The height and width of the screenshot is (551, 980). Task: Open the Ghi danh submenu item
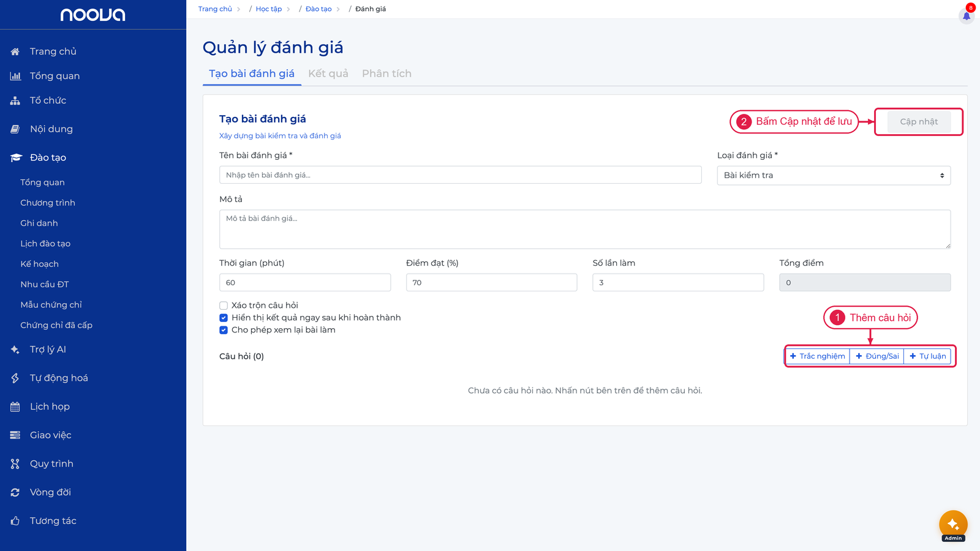point(39,223)
